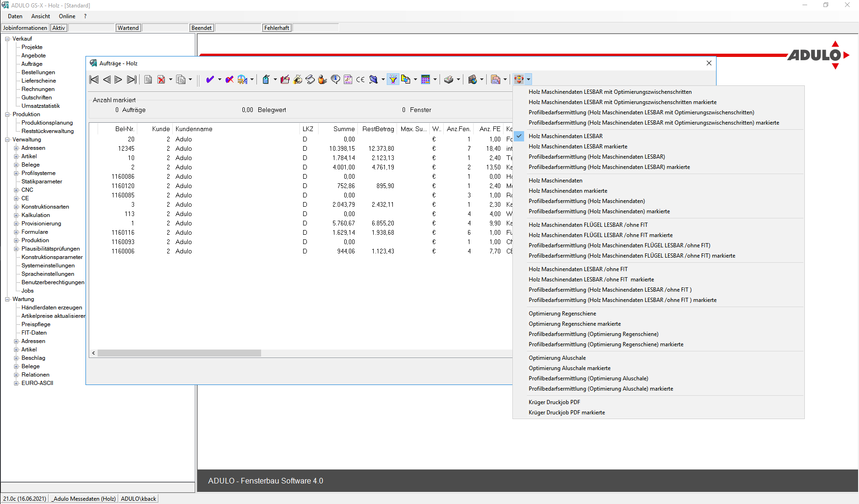The height and width of the screenshot is (504, 859).
Task: Create new order document icon
Action: coord(148,80)
